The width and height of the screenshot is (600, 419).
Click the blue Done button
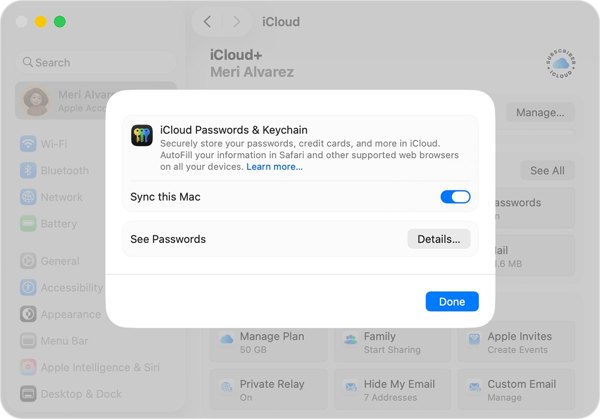pos(452,302)
